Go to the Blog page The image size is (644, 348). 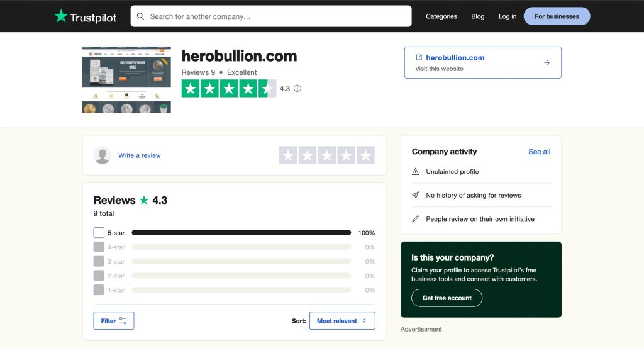tap(478, 16)
